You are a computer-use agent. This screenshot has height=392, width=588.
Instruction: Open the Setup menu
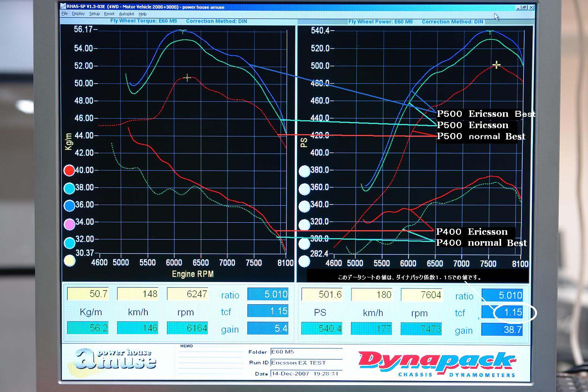coord(94,14)
